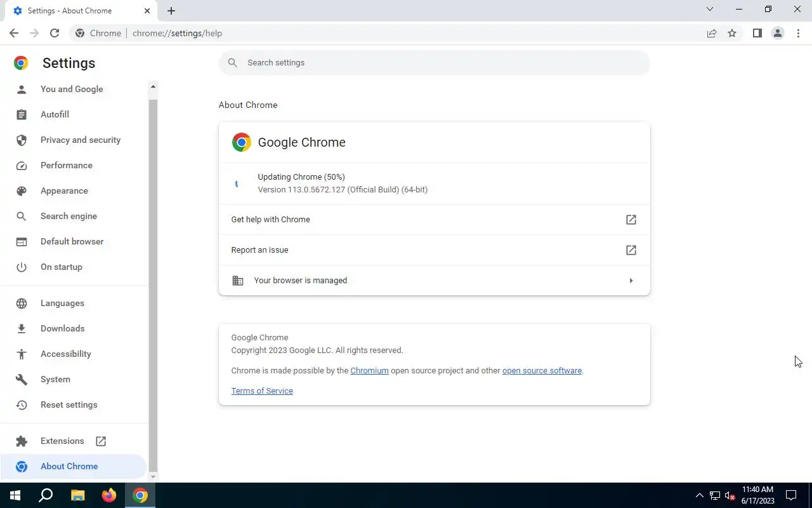Go to On startup section

coord(62,267)
